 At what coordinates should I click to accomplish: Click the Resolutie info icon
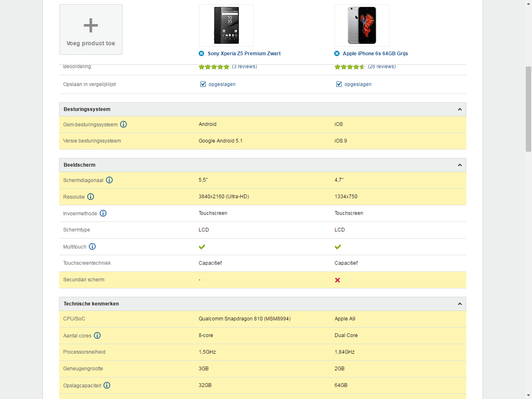(91, 197)
